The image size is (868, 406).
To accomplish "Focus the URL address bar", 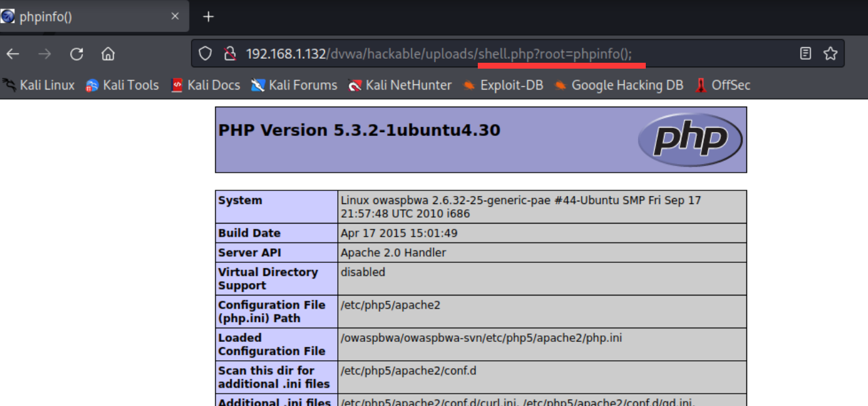I will [x=516, y=54].
